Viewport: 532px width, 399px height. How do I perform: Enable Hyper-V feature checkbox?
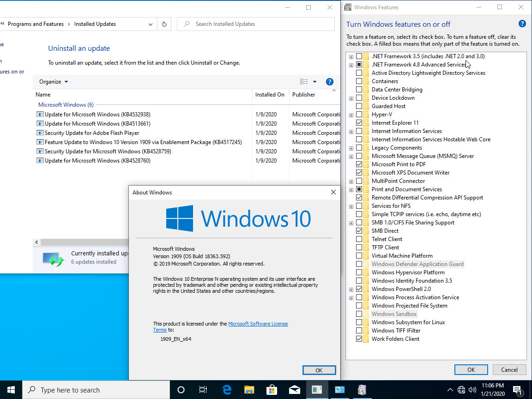coord(359,115)
